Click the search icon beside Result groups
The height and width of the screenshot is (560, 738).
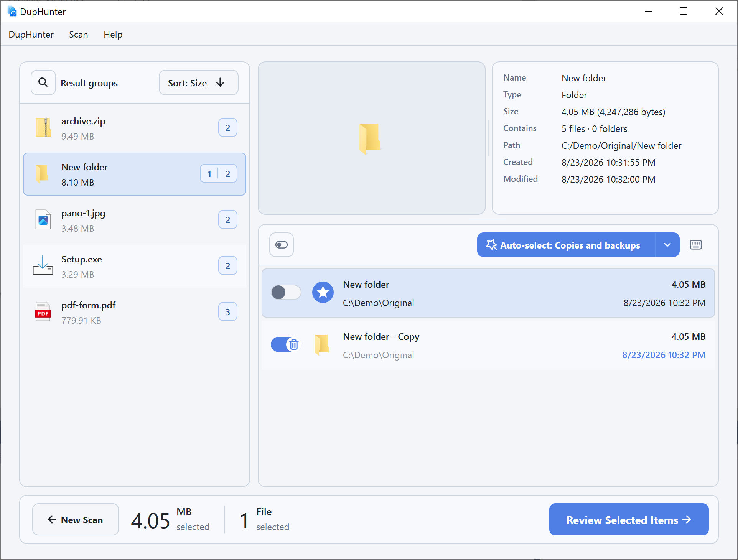(x=43, y=82)
